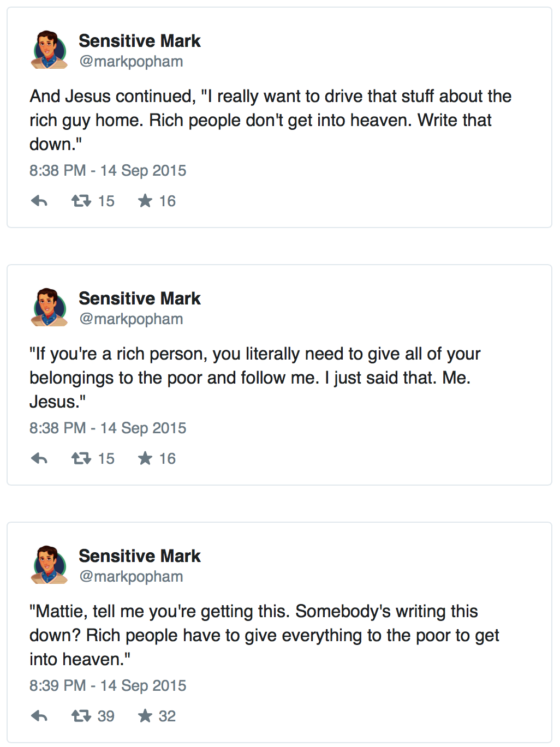560x747 pixels.
Task: Reply to the 'Write that down' tweet
Action: click(x=39, y=201)
